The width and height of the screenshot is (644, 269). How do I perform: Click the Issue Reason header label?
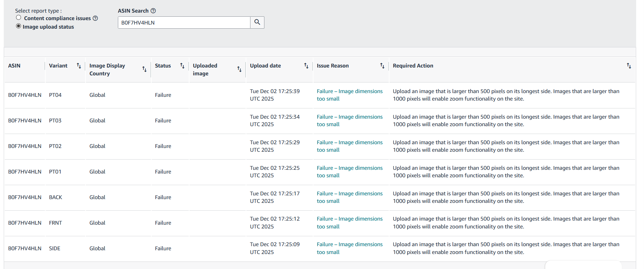point(333,66)
